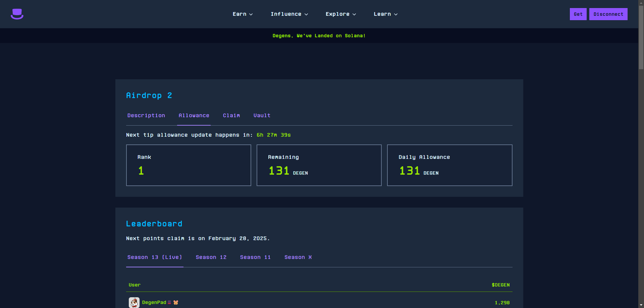The height and width of the screenshot is (308, 644).
Task: Expand the Explore dropdown menu
Action: pyautogui.click(x=341, y=14)
